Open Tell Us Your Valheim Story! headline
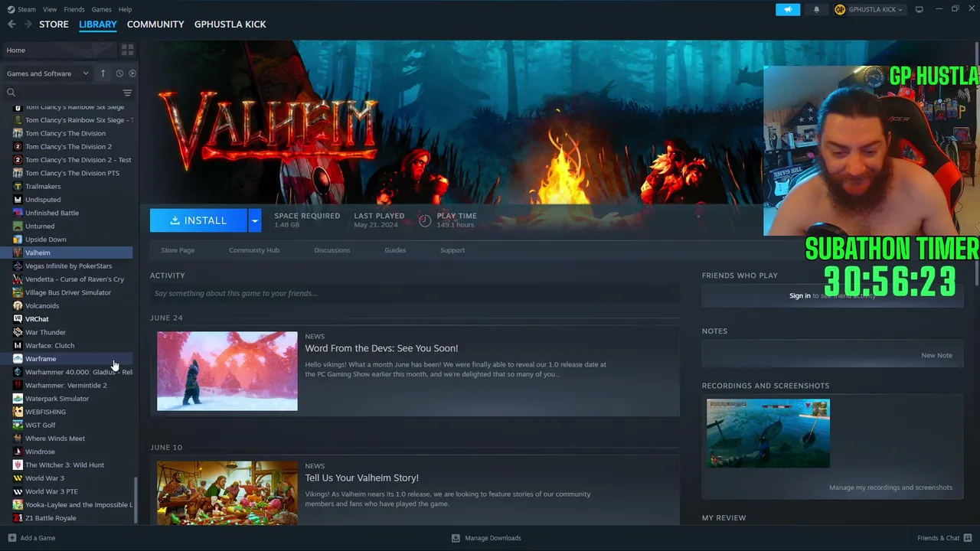 pos(361,478)
